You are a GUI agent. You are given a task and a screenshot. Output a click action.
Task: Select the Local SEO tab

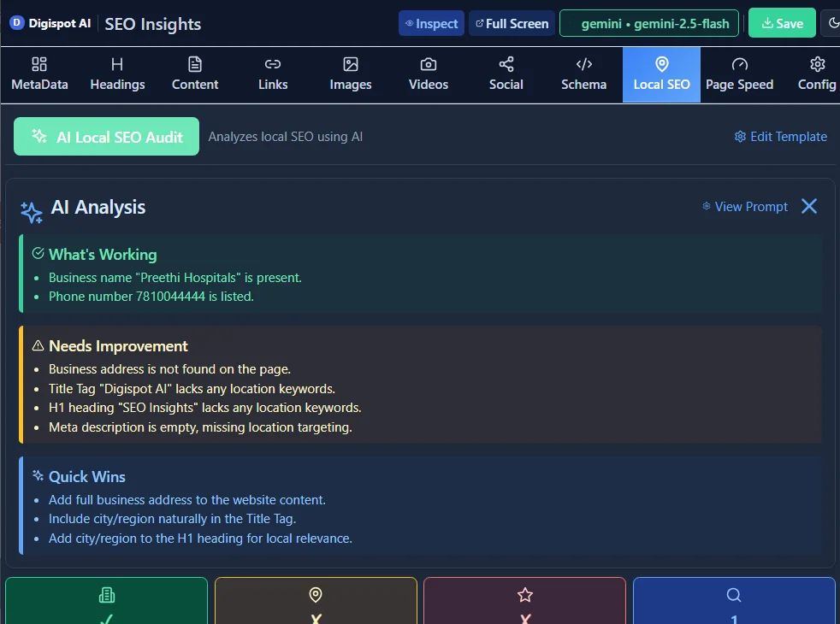point(661,74)
